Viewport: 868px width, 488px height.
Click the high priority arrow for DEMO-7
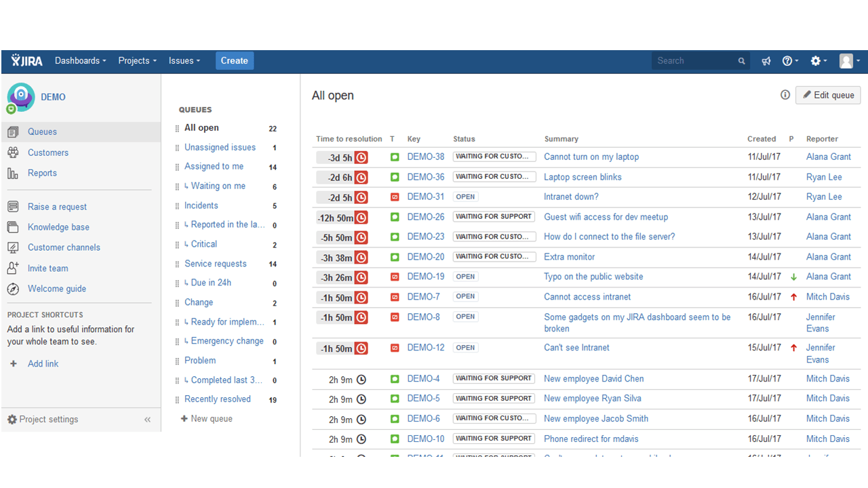(x=794, y=297)
